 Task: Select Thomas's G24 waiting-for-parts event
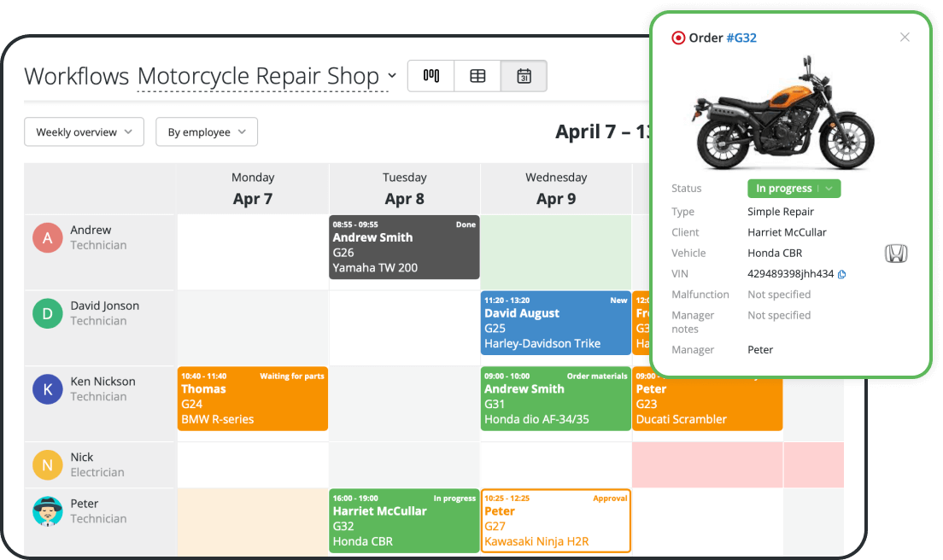click(x=252, y=398)
